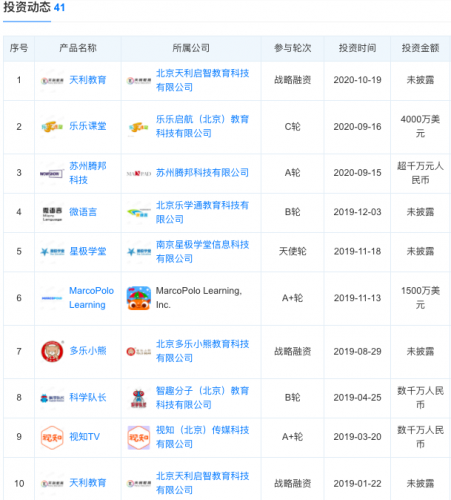The width and height of the screenshot is (451, 500).
Task: Select the 4000万美元 amount cell
Action: pos(420,126)
